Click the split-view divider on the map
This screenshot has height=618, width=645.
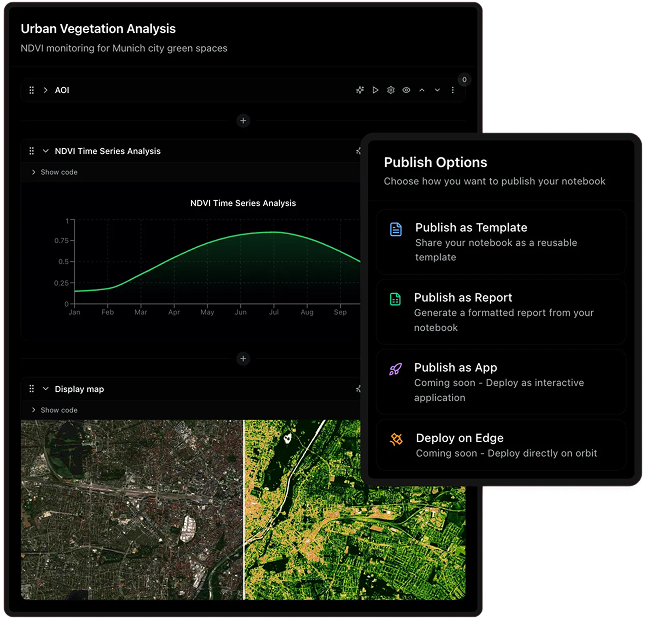coord(244,510)
